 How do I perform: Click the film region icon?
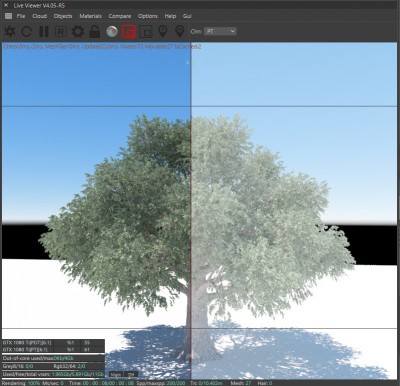(x=146, y=31)
